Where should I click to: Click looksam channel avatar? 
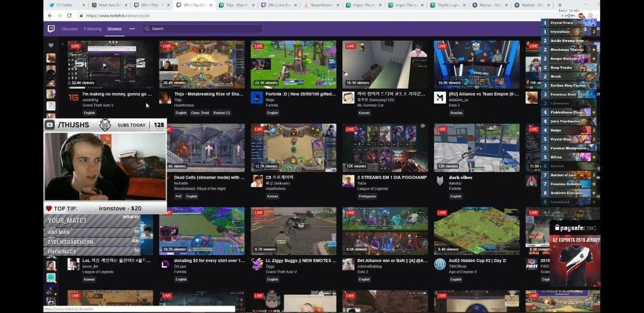[x=257, y=181]
